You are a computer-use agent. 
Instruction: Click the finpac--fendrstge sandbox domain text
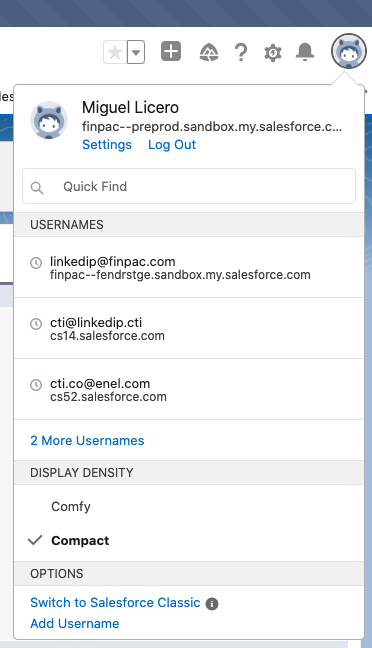point(180,275)
